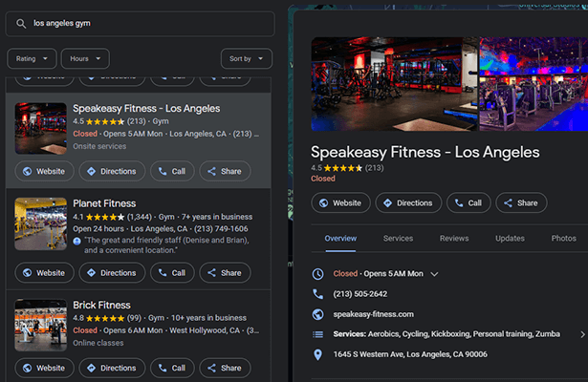
Task: Click the location pin icon
Action: (x=317, y=355)
